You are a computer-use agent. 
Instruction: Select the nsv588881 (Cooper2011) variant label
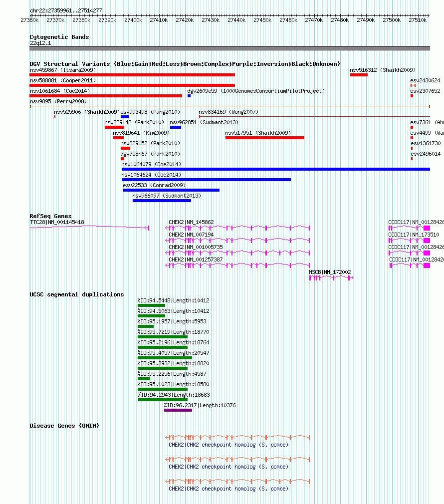[x=63, y=80]
